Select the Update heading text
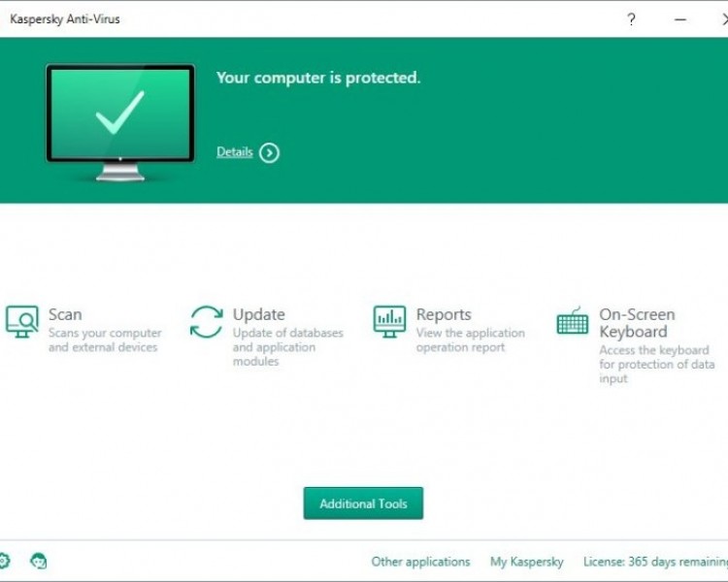Screen dimensions: 728x582 point(258,314)
